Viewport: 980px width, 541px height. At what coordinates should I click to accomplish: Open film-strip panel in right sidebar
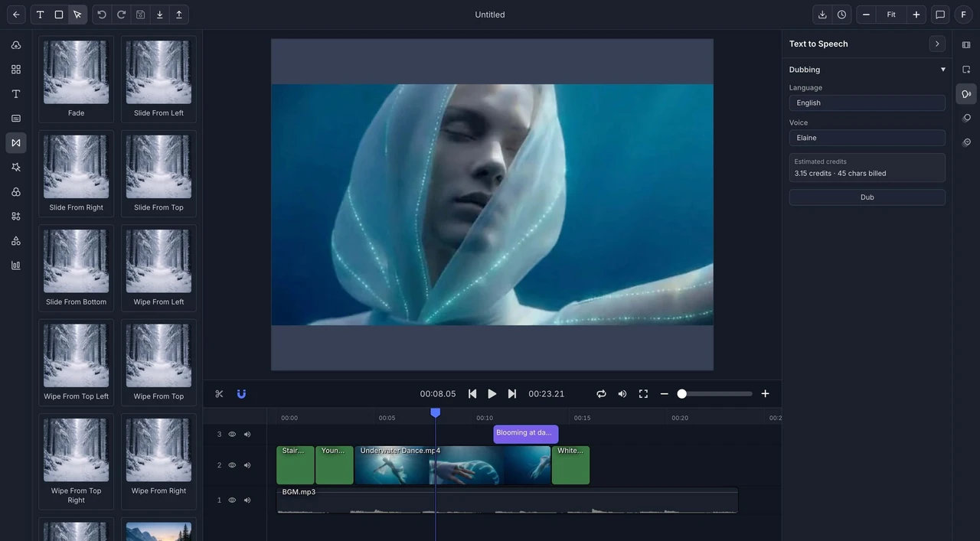[x=966, y=45]
